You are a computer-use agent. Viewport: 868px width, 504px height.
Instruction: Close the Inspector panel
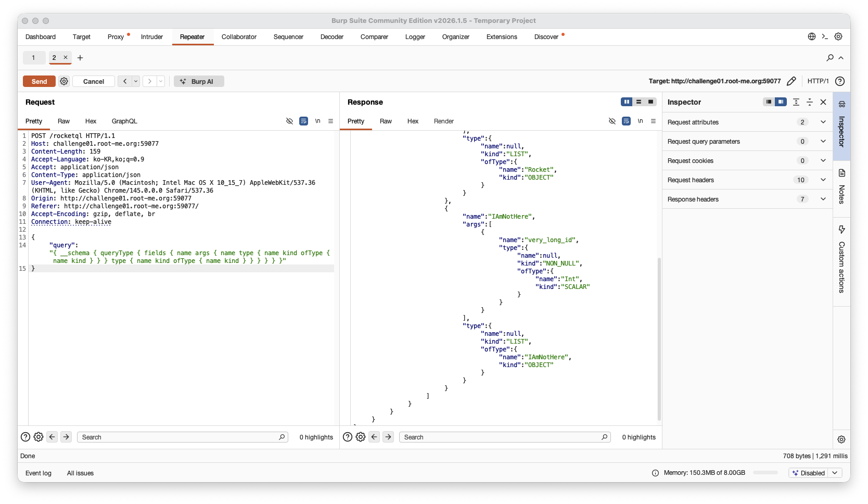pyautogui.click(x=823, y=102)
